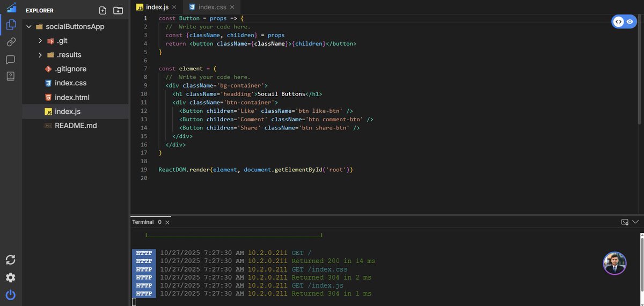Click the README.md file icon in tree
644x306 pixels.
coord(48,126)
